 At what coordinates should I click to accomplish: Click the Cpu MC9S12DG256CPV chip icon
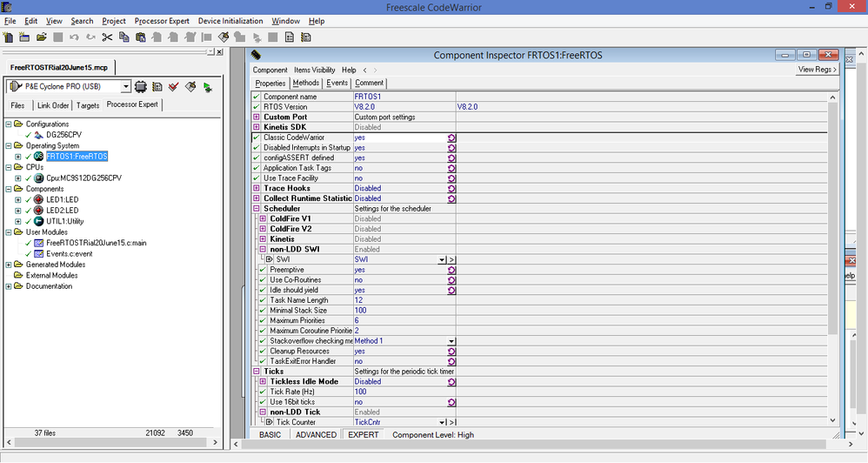(39, 178)
